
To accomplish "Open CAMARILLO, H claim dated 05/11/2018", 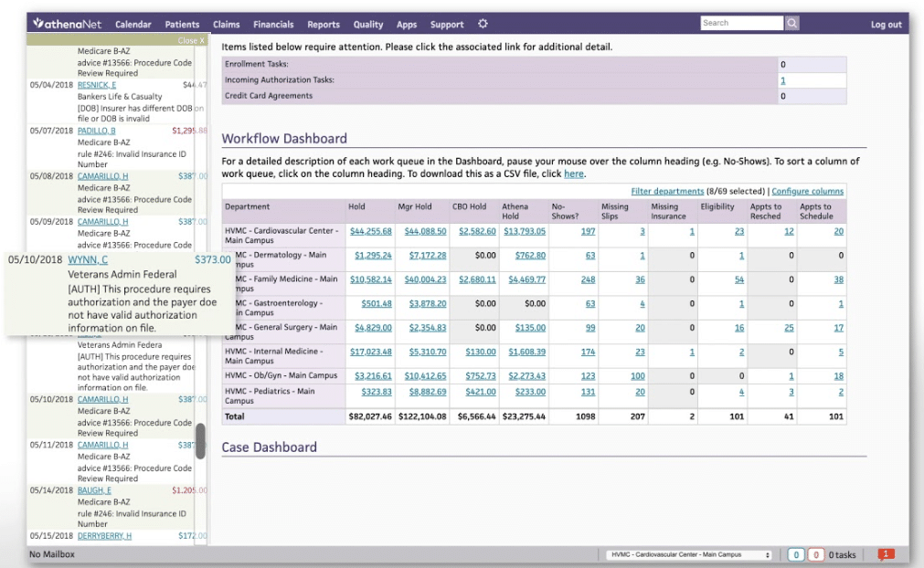I will [102, 445].
